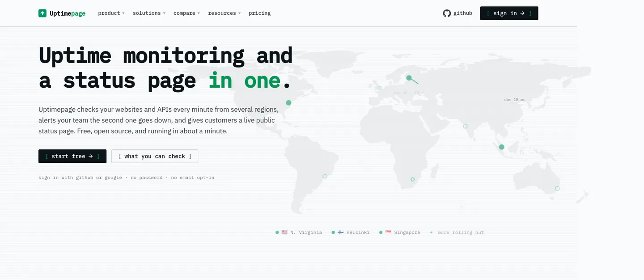Click the green Uptimepage logo icon
The height and width of the screenshot is (280, 644).
42,13
